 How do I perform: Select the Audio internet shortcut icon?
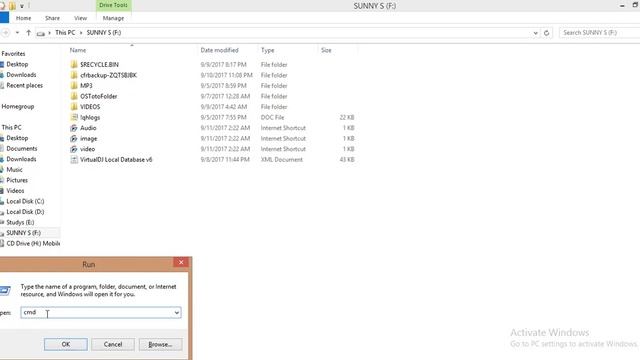click(74, 128)
